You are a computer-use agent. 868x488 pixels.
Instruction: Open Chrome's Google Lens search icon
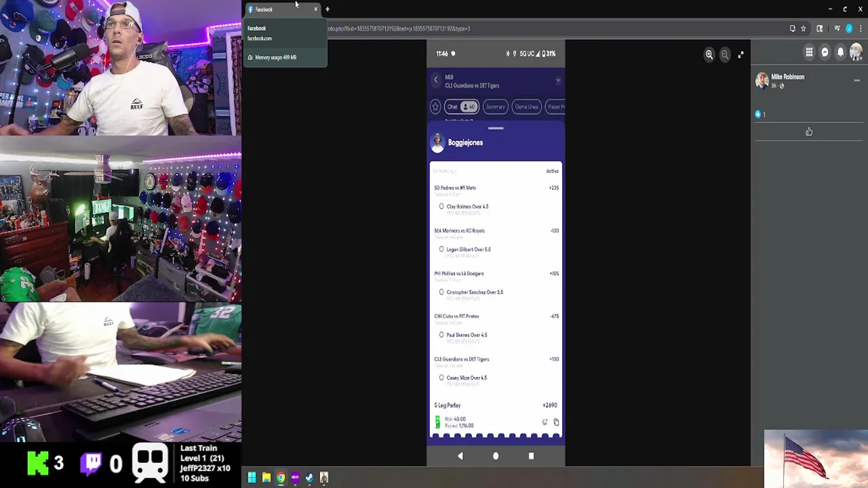click(x=819, y=28)
